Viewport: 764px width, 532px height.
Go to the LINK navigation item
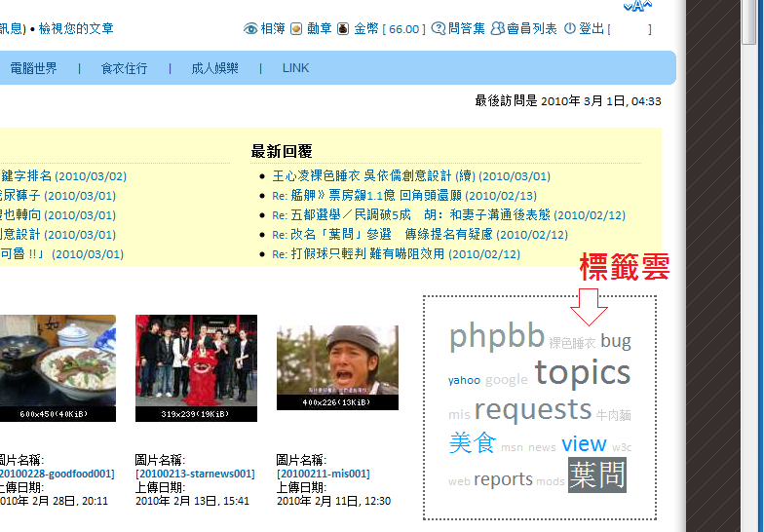(x=295, y=68)
